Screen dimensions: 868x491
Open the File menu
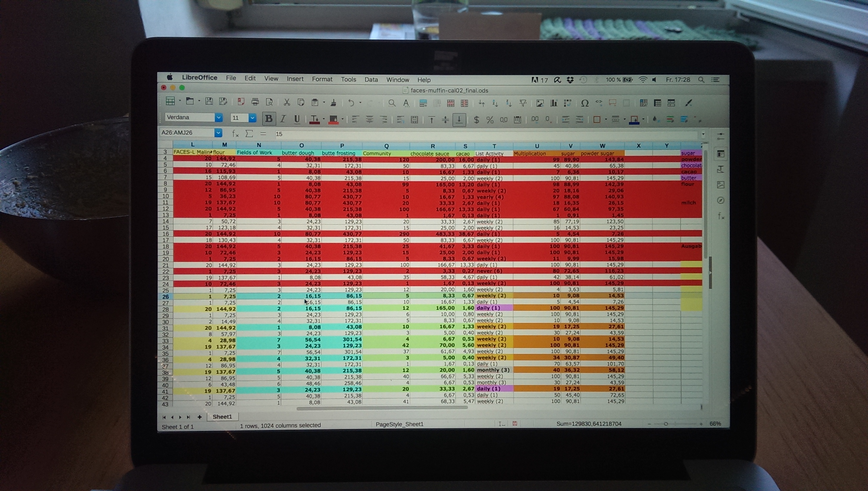[231, 78]
